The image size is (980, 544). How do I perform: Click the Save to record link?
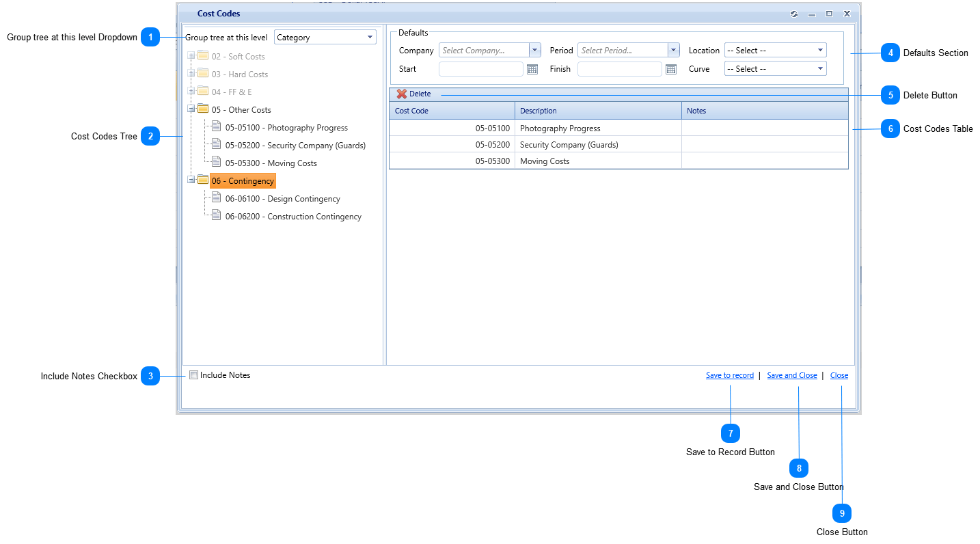(x=729, y=375)
